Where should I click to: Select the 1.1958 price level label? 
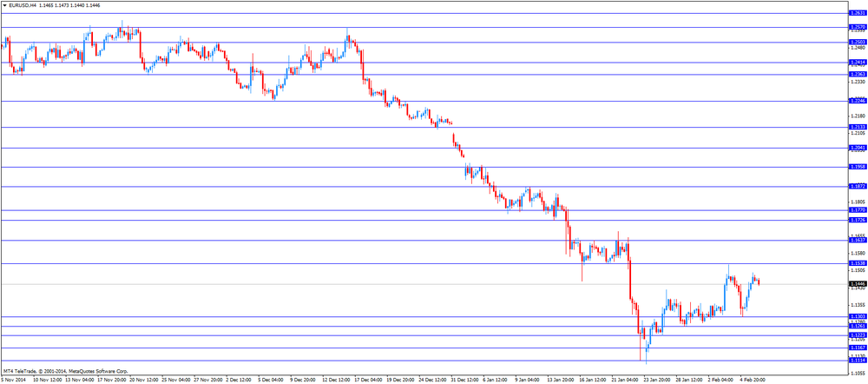pos(857,167)
